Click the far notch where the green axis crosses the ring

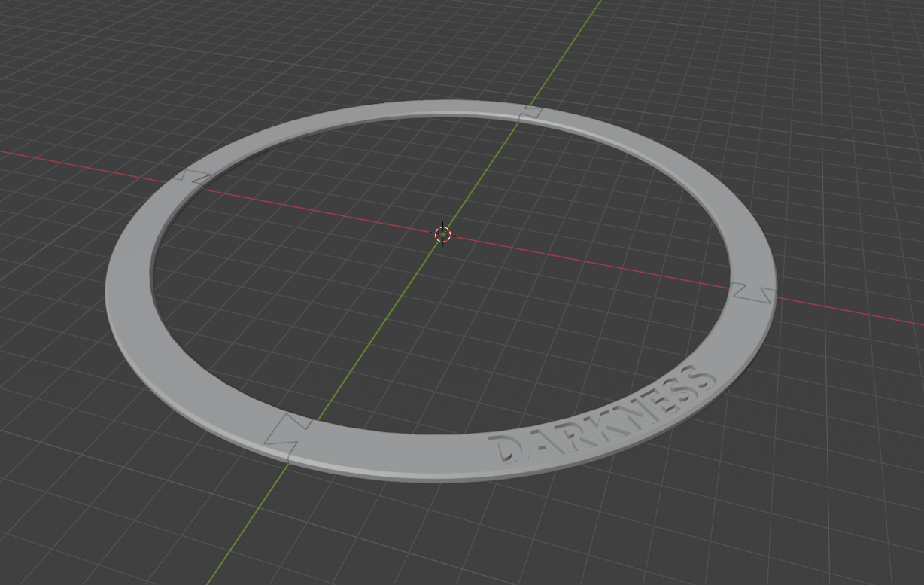pyautogui.click(x=530, y=112)
